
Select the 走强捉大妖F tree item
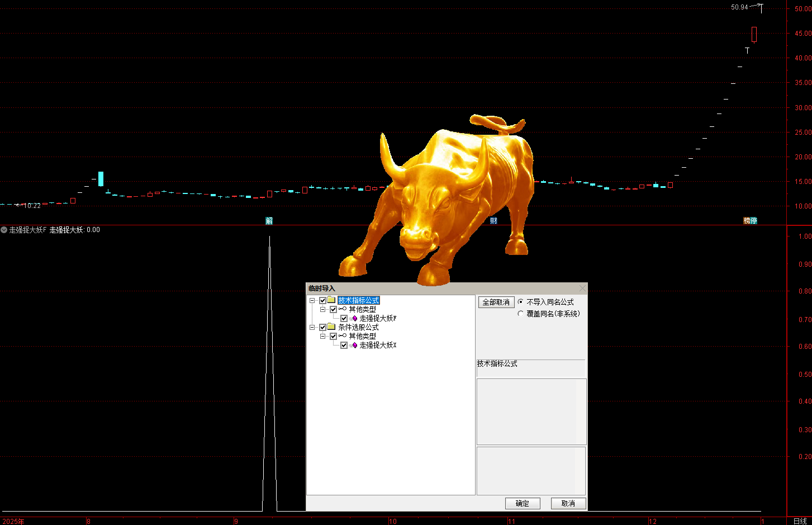[378, 318]
